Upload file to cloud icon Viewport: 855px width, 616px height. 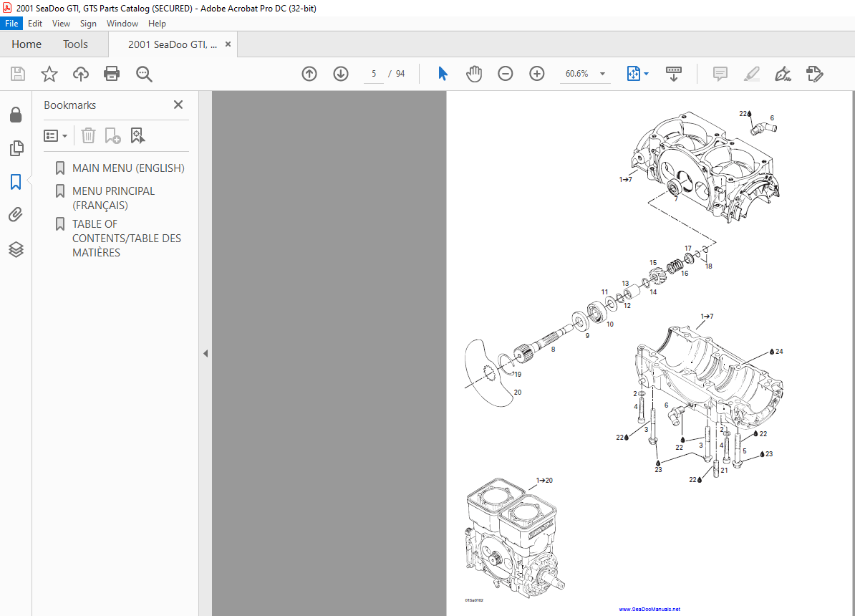[81, 74]
